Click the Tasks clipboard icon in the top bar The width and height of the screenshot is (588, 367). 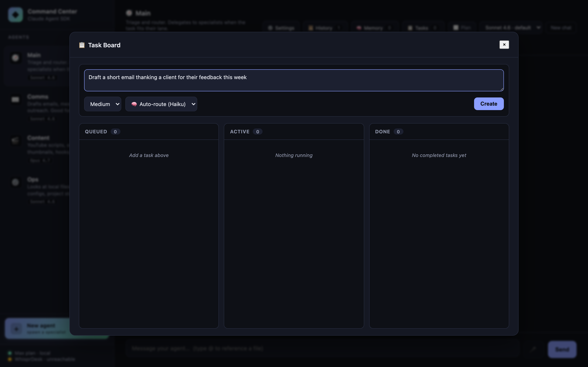[x=410, y=28]
